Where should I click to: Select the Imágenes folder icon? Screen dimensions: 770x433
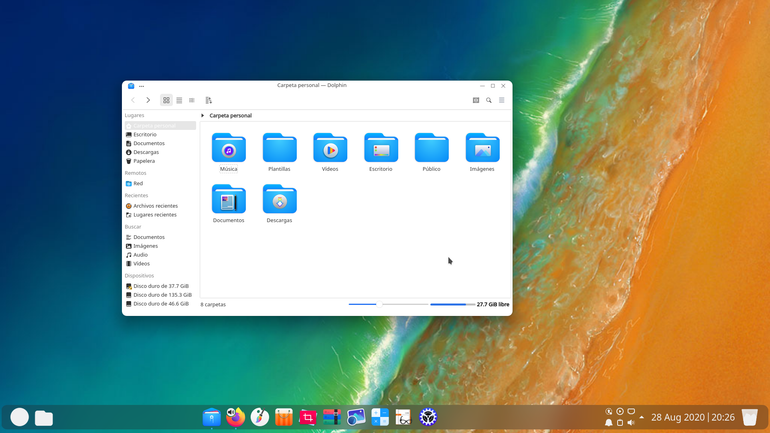(482, 148)
